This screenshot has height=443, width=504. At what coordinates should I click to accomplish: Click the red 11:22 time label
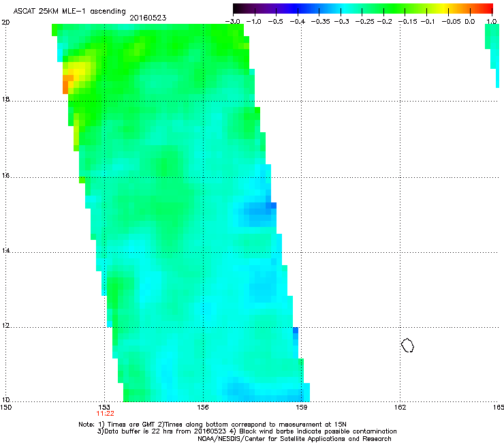point(105,414)
